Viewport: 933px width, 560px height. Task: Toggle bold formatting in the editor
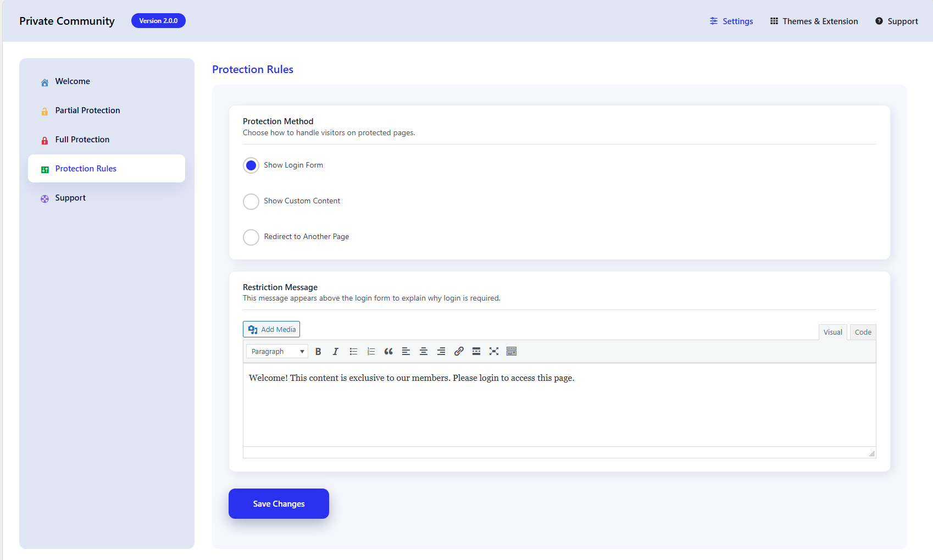coord(318,352)
